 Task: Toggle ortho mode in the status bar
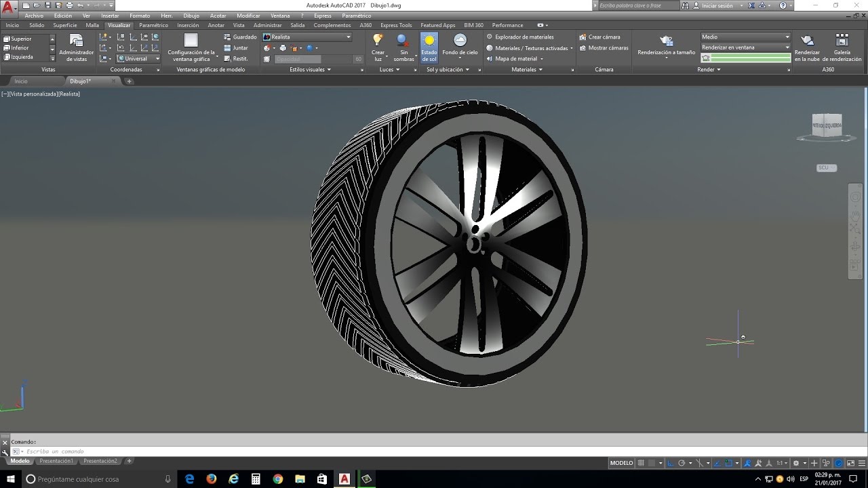[671, 463]
